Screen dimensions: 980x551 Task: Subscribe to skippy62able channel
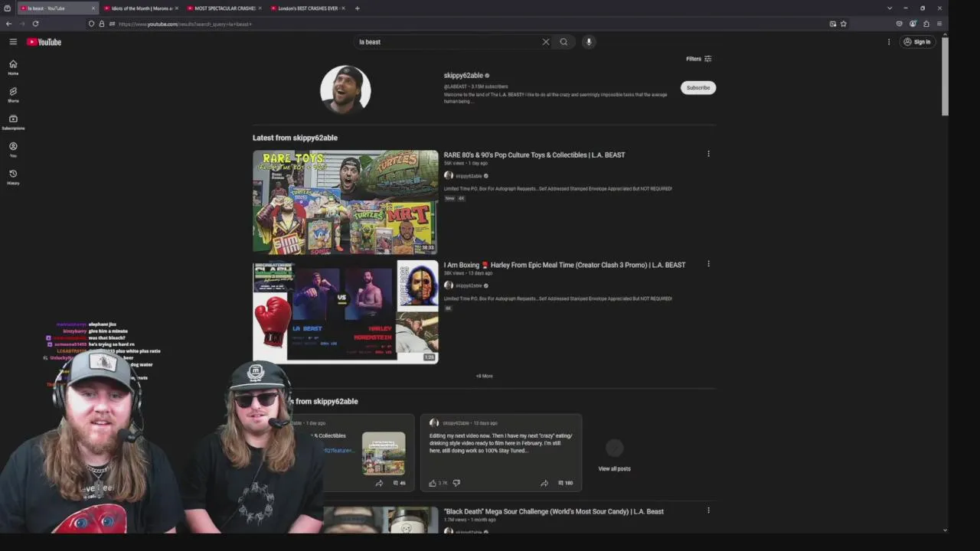click(698, 87)
